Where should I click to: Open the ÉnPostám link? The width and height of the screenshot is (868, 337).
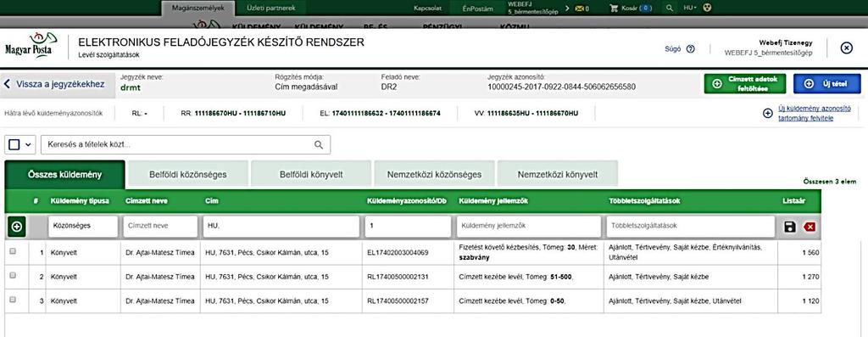point(478,8)
